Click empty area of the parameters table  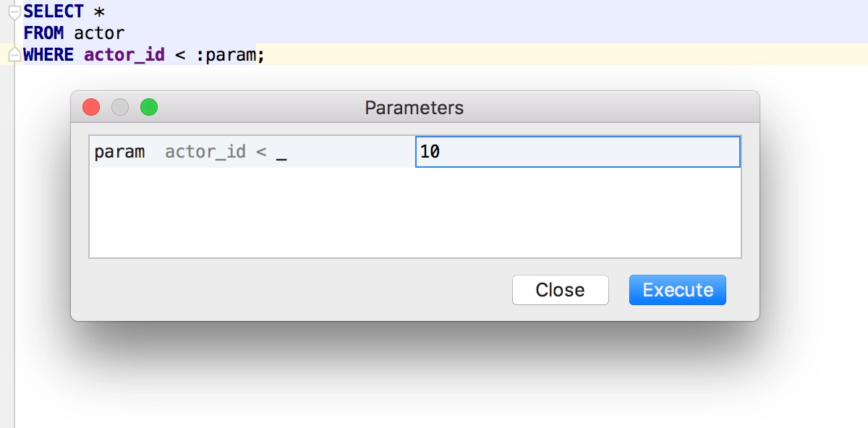tap(414, 213)
